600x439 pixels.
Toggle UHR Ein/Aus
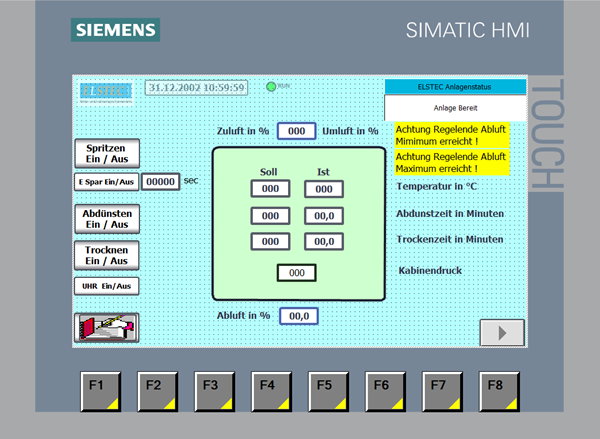[x=106, y=286]
